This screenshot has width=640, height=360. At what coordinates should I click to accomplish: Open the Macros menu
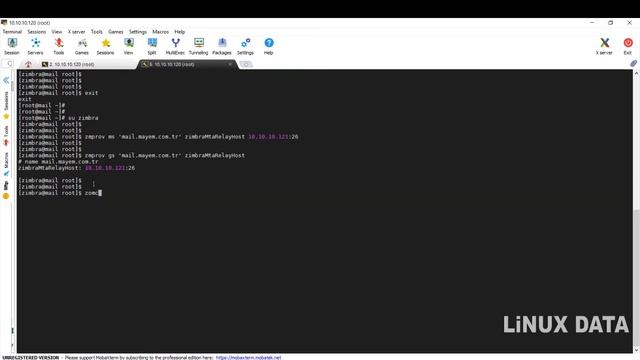(x=160, y=32)
